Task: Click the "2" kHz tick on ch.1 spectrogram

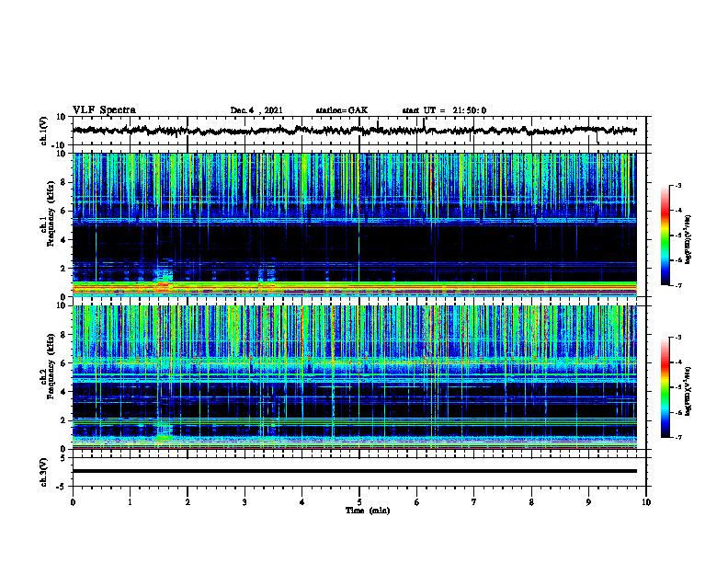Action: click(x=64, y=269)
